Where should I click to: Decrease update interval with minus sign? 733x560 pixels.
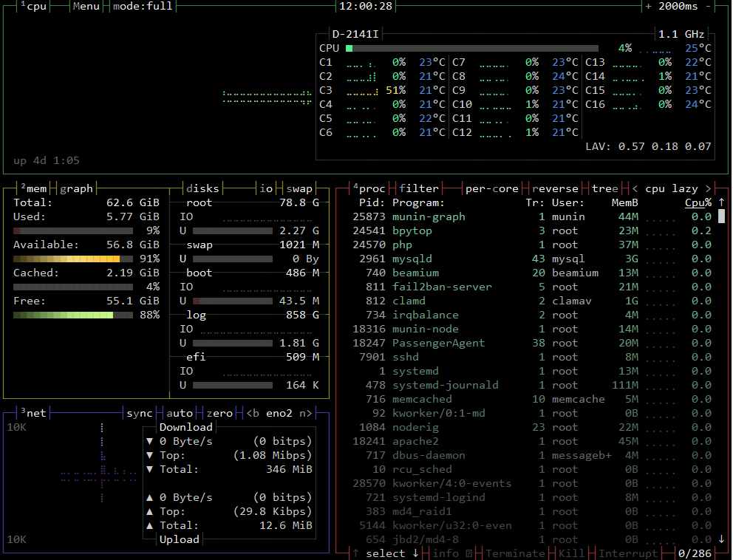pyautogui.click(x=708, y=6)
